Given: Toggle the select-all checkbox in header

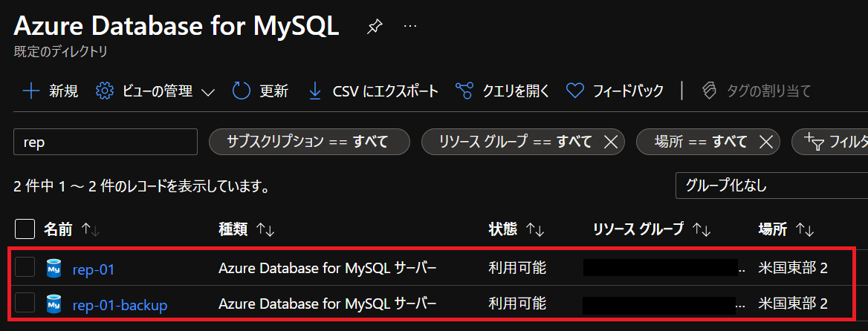Looking at the screenshot, I should [25, 229].
